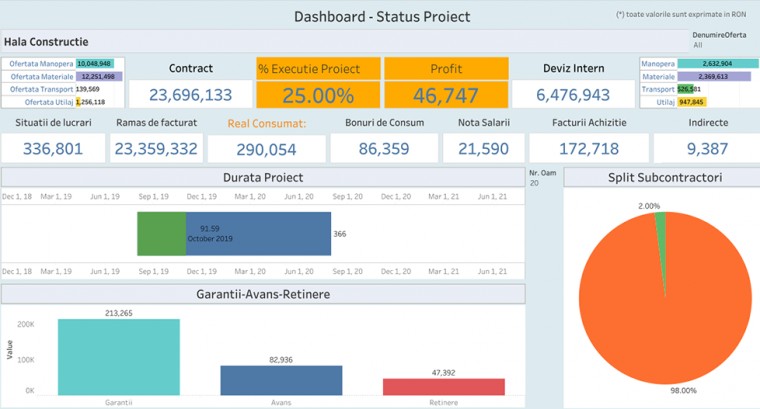Select the Bonuri de Consum value 86,359

383,148
